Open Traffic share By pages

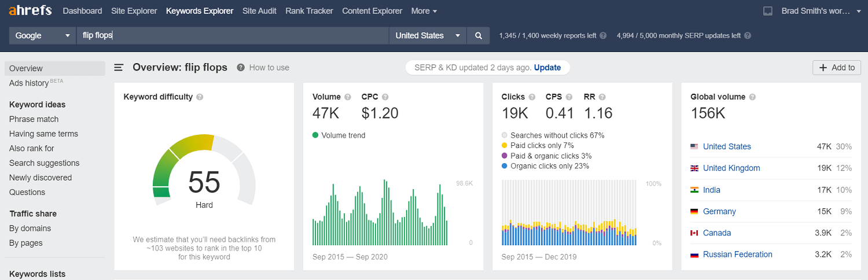coord(26,243)
